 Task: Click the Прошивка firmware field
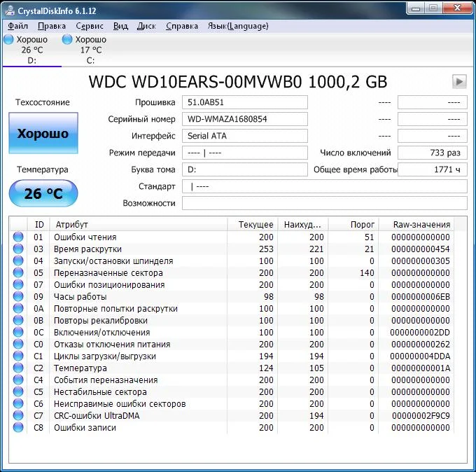tap(244, 102)
